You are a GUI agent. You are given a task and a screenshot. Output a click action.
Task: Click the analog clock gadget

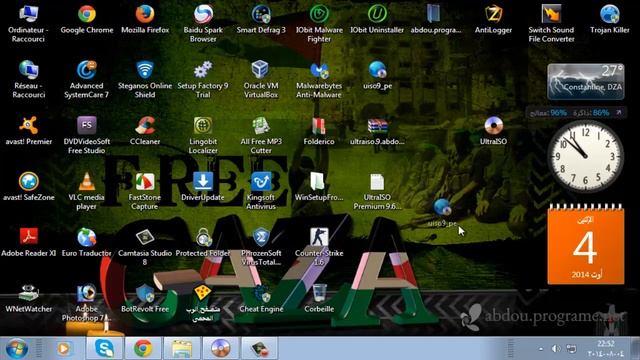coord(585,156)
